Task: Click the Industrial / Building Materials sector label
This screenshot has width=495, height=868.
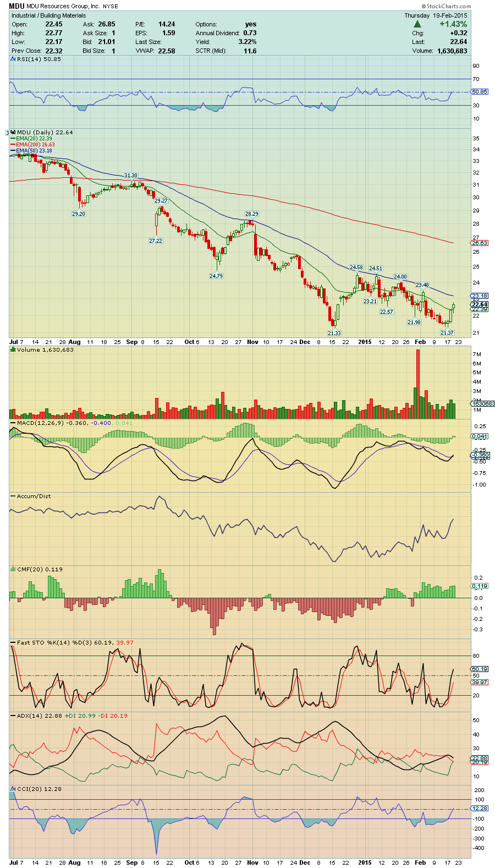Action: point(49,15)
